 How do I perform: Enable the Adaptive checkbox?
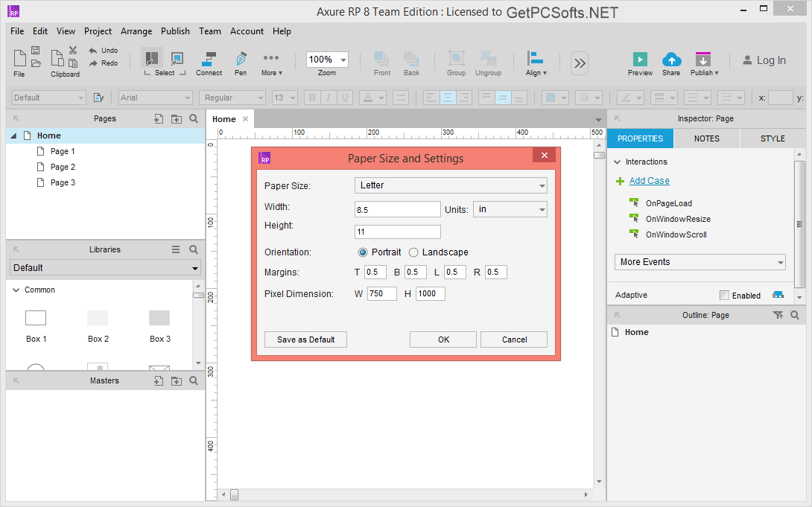tap(725, 296)
